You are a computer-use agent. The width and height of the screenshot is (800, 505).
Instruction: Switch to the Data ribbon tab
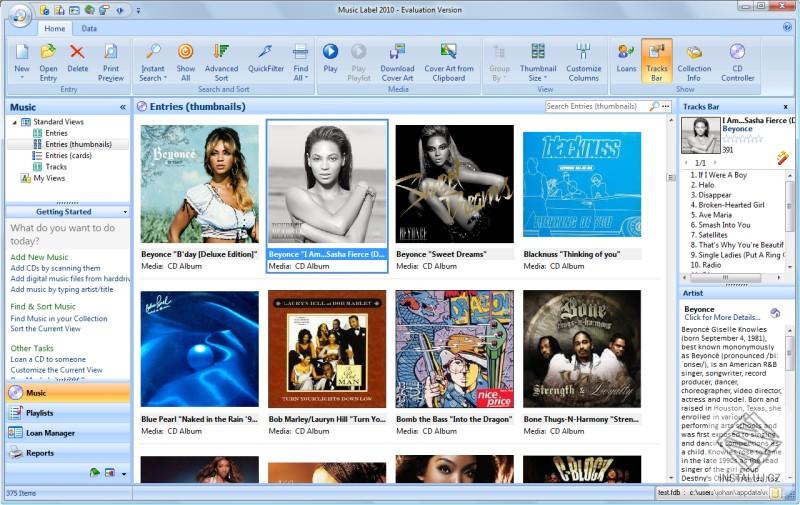pyautogui.click(x=89, y=29)
